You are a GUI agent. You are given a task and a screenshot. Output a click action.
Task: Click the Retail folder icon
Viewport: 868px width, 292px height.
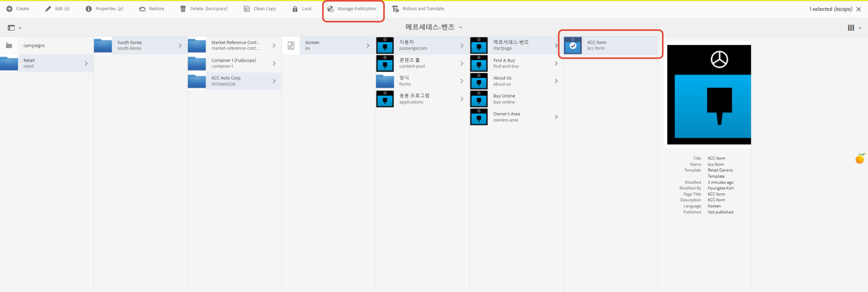9,63
